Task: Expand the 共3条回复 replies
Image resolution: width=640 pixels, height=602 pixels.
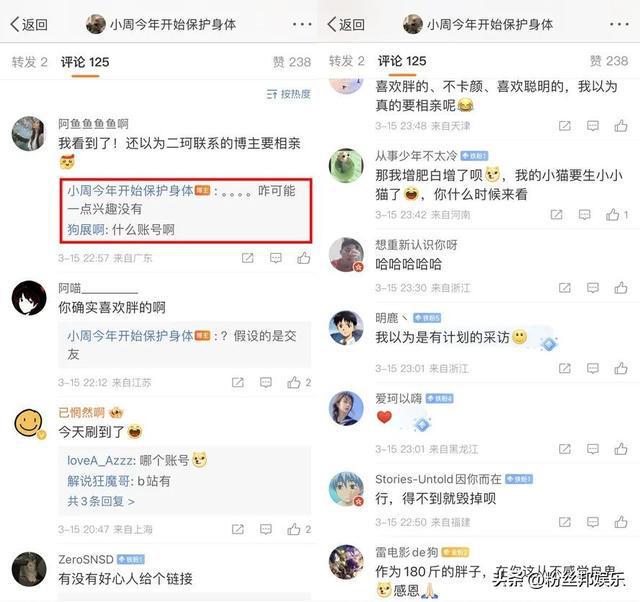Action: pyautogui.click(x=101, y=501)
